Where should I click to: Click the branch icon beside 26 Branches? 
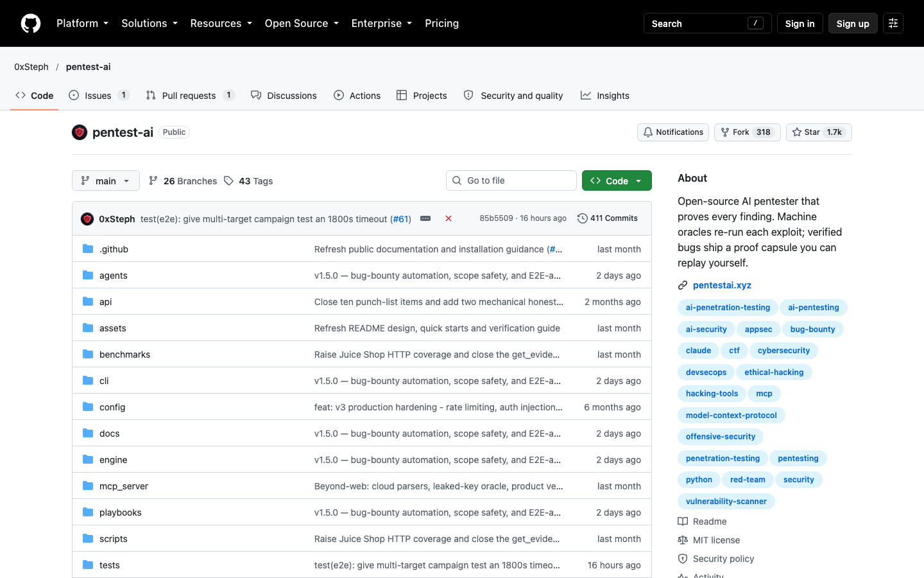click(153, 180)
